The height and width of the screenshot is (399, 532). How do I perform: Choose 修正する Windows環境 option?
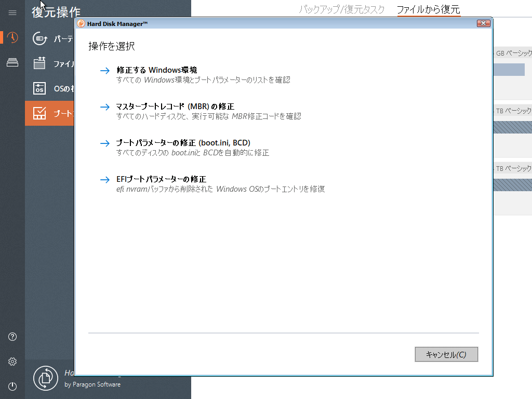click(157, 70)
